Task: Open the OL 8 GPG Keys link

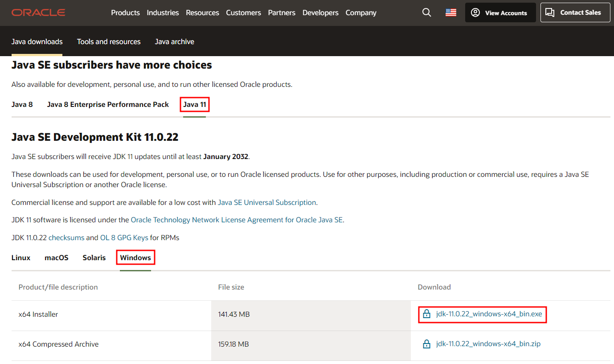Action: point(124,237)
